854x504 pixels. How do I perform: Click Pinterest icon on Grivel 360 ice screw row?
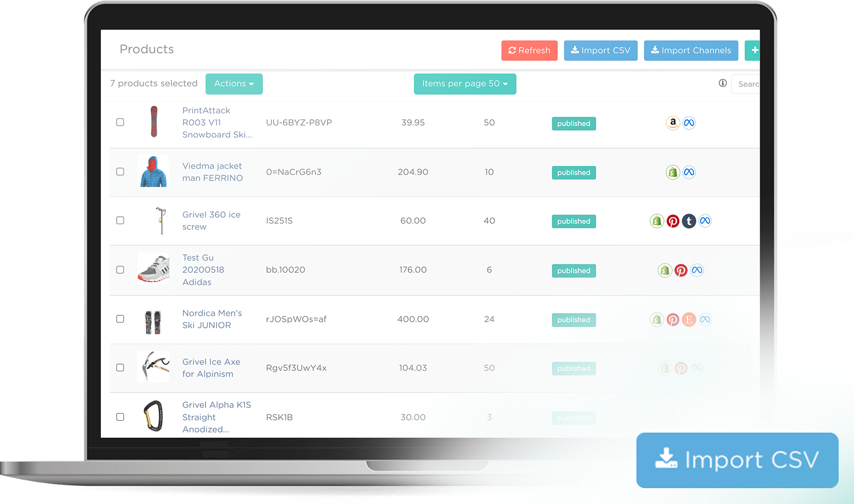tap(672, 221)
